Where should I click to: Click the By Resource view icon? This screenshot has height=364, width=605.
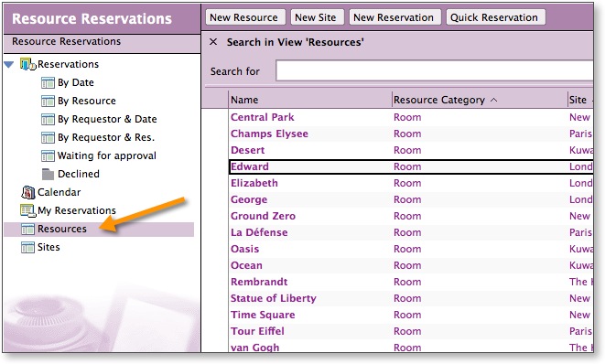click(48, 101)
